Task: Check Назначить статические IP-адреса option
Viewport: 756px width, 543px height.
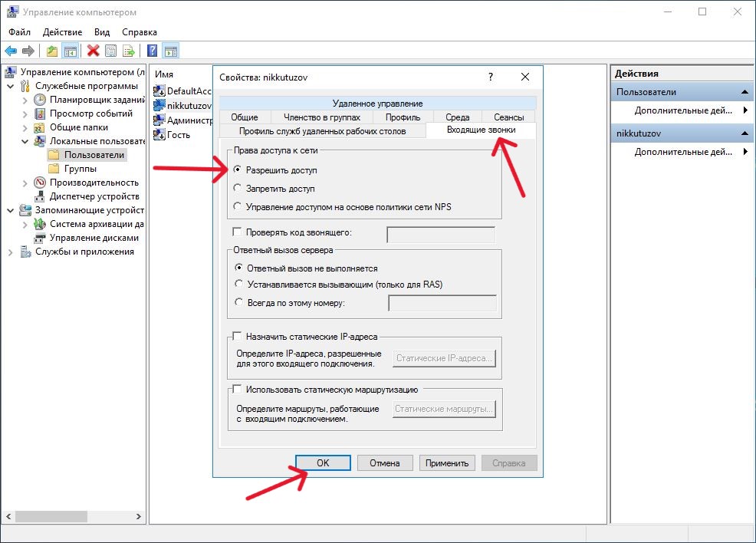Action: click(x=237, y=337)
